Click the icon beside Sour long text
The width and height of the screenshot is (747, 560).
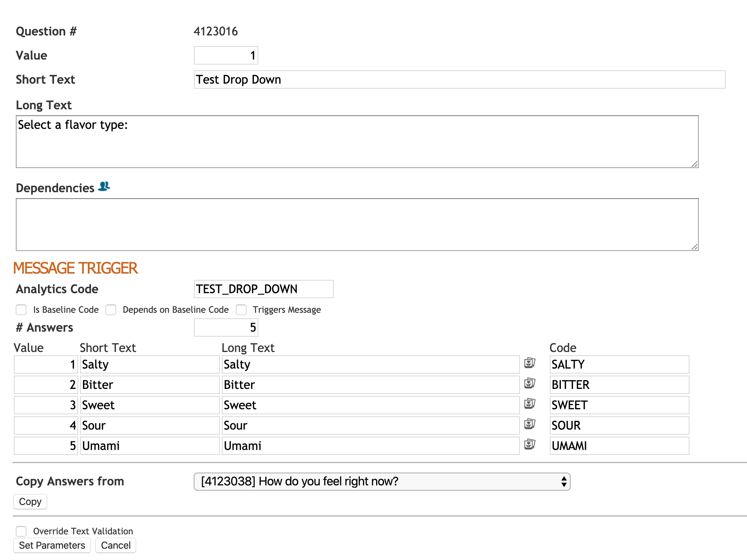pos(530,424)
